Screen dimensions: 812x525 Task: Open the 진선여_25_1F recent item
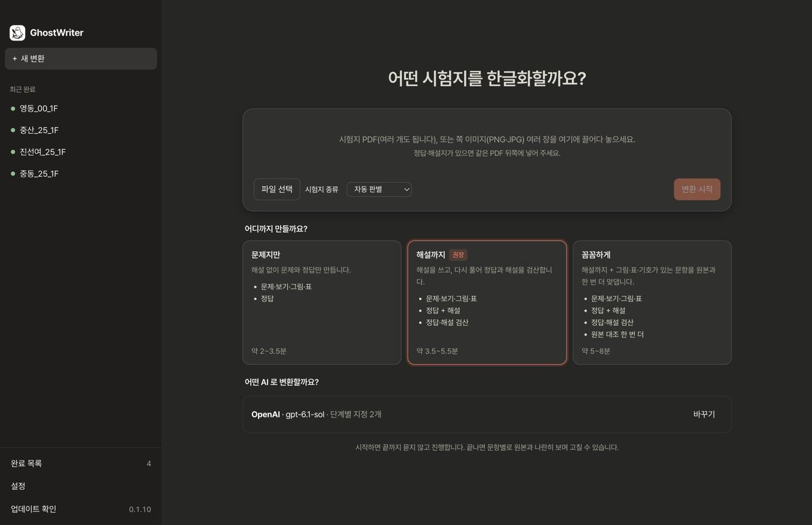click(x=81, y=152)
